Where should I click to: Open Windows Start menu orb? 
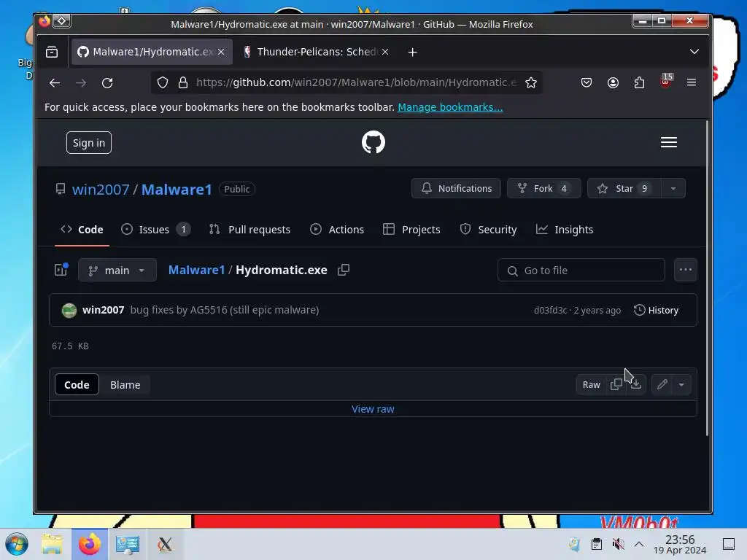point(17,544)
